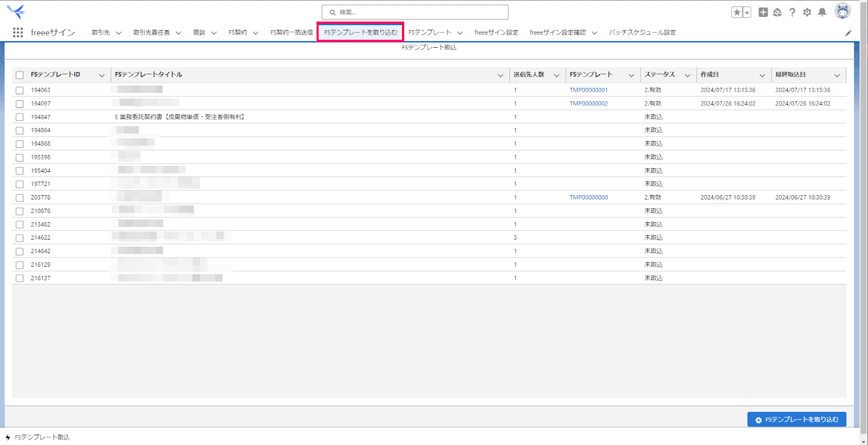The height and width of the screenshot is (445, 868).
Task: Open the Setup gear icon
Action: pyautogui.click(x=807, y=12)
